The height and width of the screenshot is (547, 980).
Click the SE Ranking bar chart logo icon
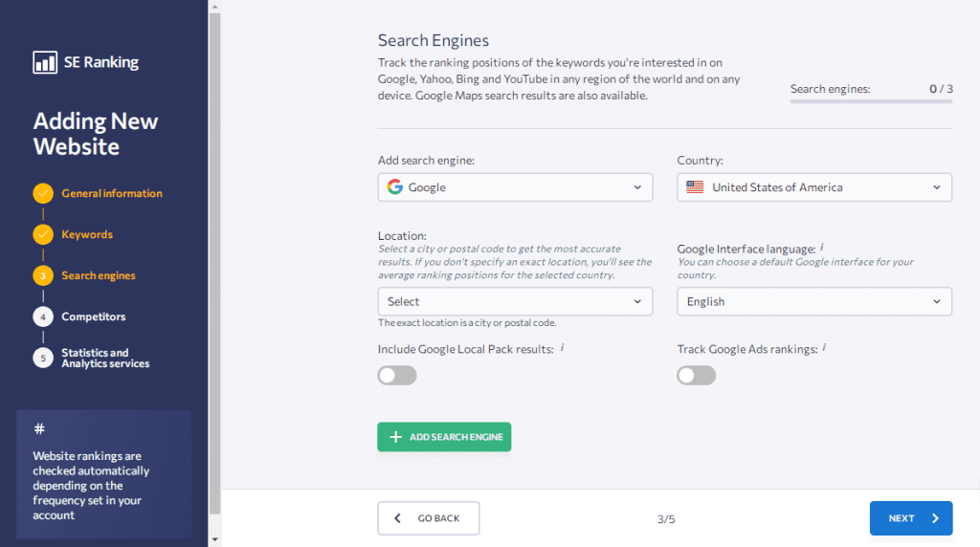(45, 62)
